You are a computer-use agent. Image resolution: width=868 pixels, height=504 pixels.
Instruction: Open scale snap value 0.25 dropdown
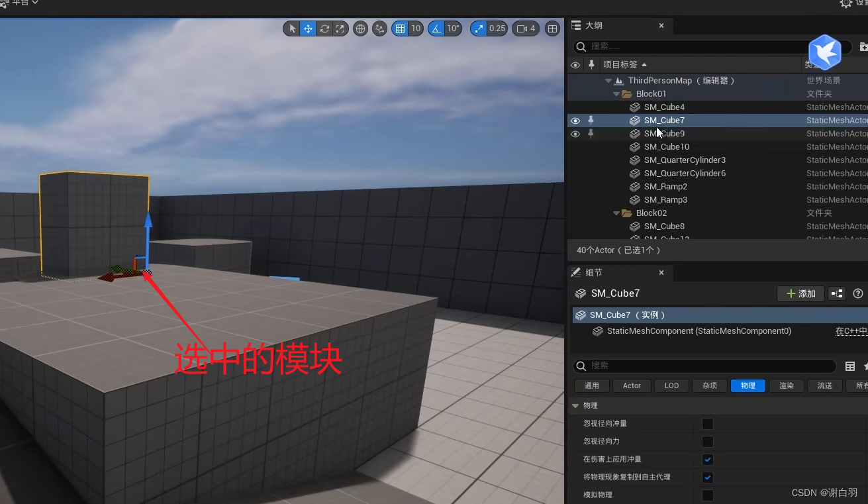point(497,28)
